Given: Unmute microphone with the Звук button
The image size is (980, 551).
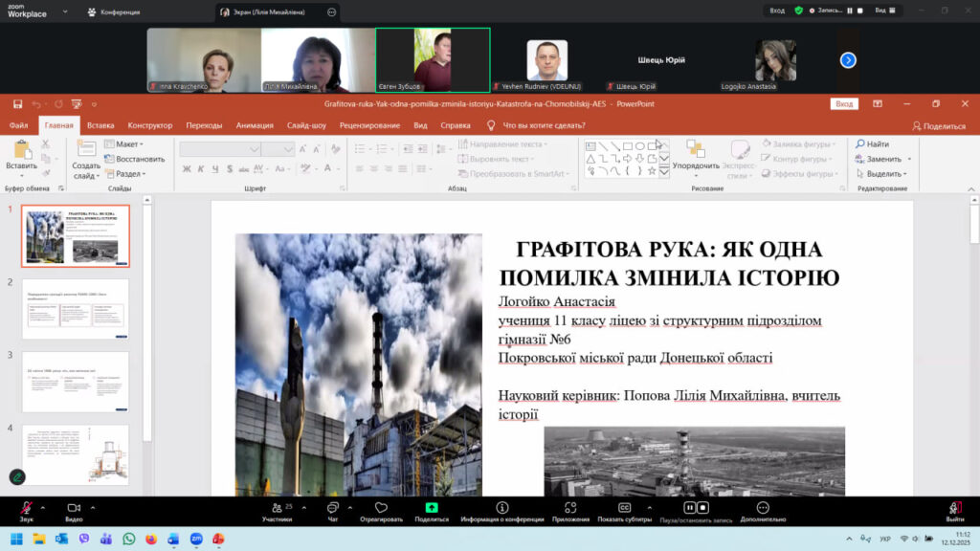Looking at the screenshot, I should coord(27,508).
